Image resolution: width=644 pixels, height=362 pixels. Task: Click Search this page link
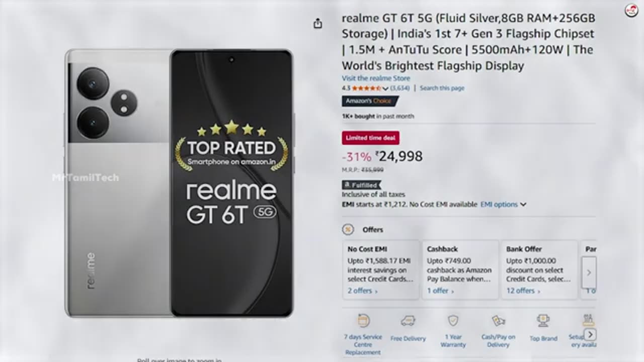(442, 88)
